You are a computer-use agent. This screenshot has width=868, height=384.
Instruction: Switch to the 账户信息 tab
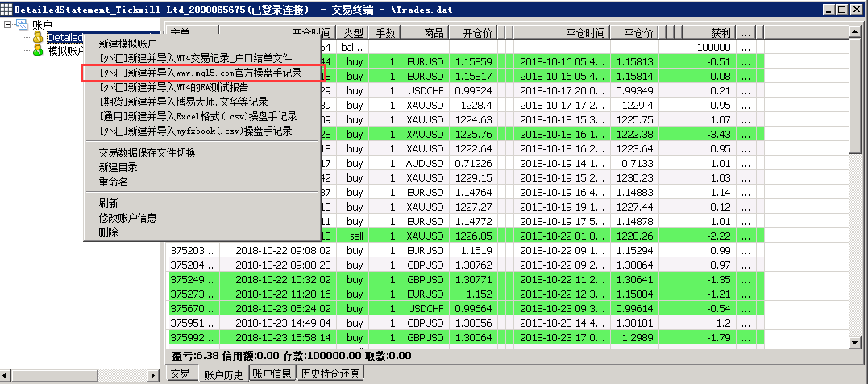pyautogui.click(x=272, y=374)
